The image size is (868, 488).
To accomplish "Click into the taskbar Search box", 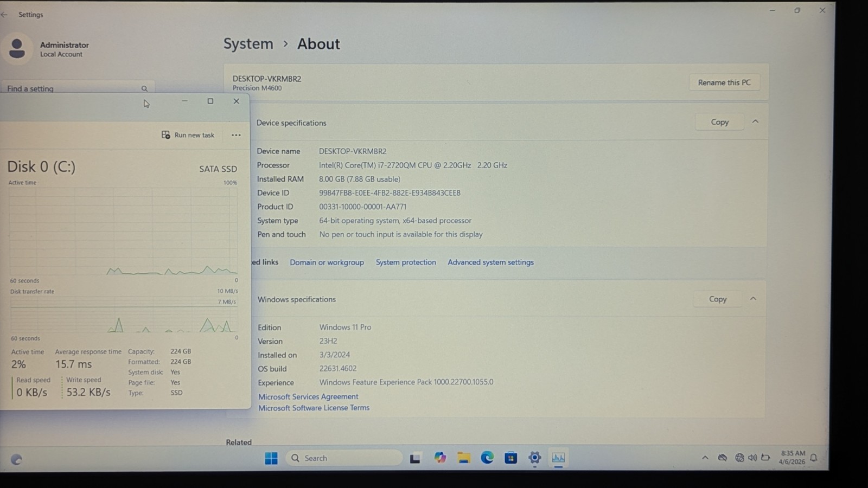I will 344,458.
